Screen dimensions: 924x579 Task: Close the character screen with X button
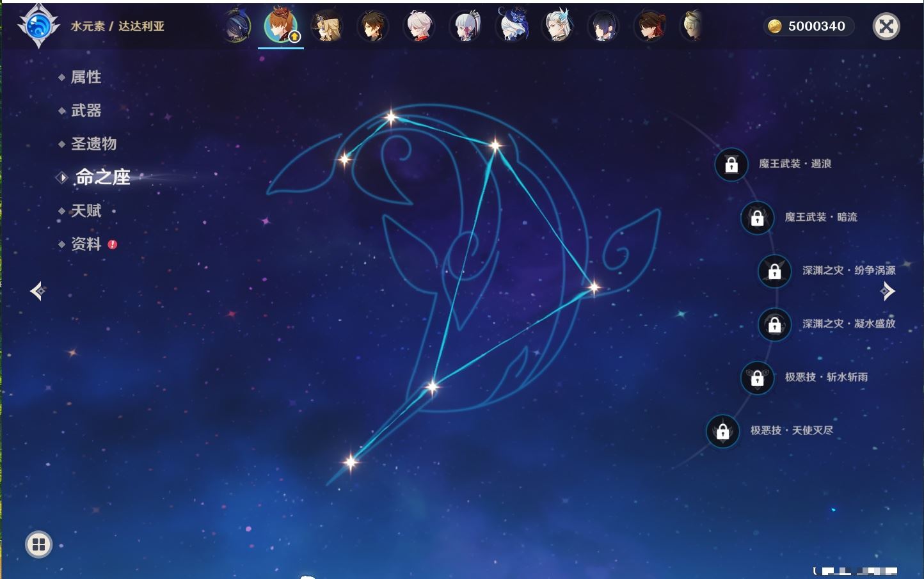pyautogui.click(x=886, y=26)
